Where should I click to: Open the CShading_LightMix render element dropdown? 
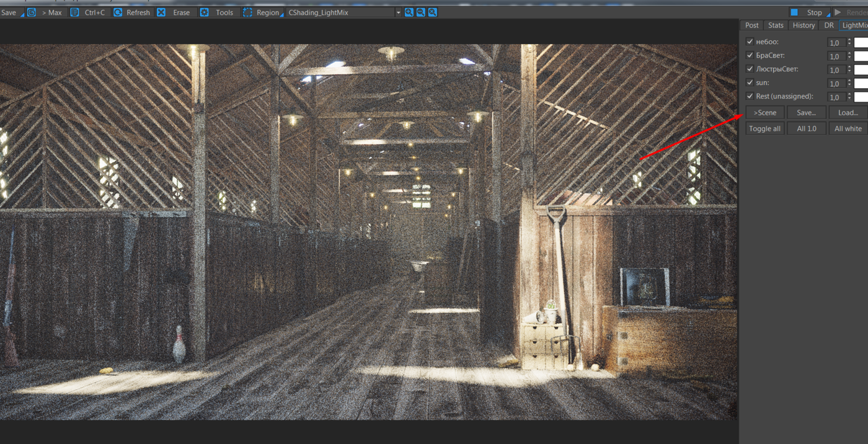(x=345, y=12)
